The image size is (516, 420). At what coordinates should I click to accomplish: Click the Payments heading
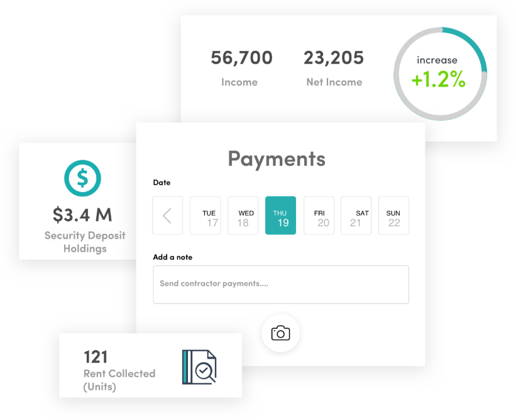[x=277, y=159]
